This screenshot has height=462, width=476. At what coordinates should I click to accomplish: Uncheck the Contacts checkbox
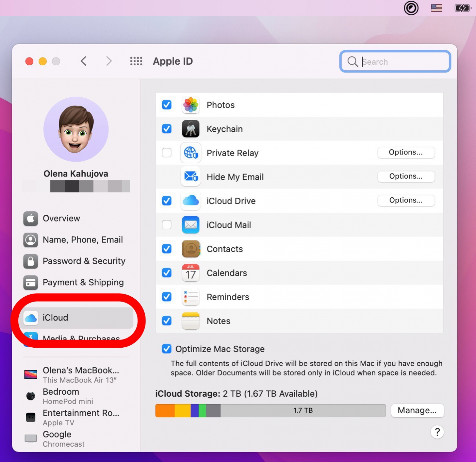pyautogui.click(x=167, y=249)
